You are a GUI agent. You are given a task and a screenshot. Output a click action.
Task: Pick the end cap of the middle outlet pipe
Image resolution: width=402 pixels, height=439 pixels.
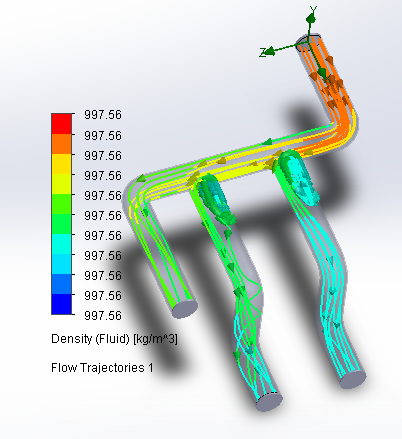click(x=269, y=401)
